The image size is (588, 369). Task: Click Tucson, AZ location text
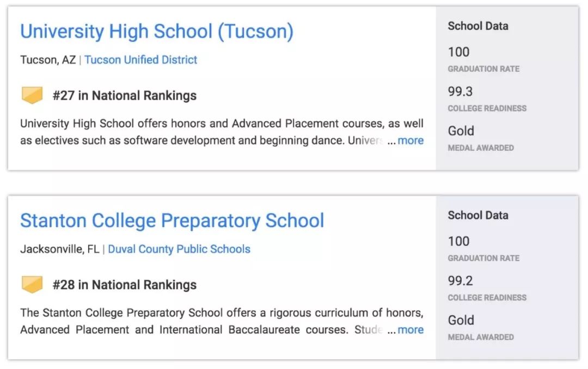click(x=48, y=60)
